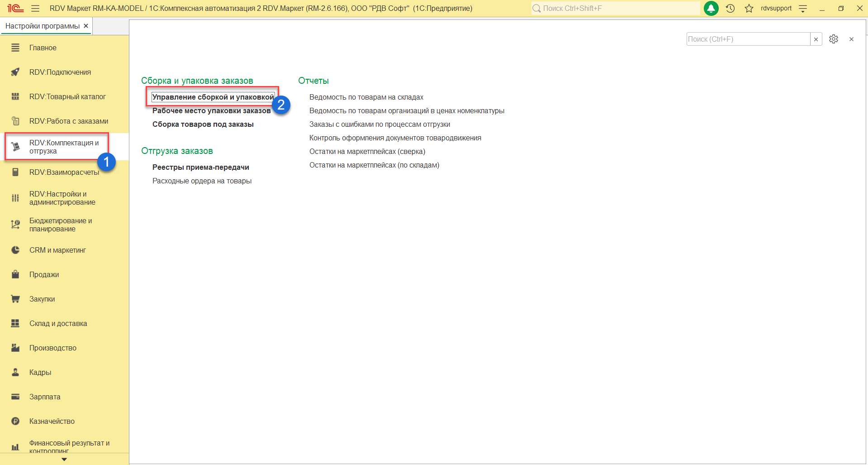Click the ruble coin icon for Казначейство
Image resolution: width=868 pixels, height=465 pixels.
click(15, 421)
